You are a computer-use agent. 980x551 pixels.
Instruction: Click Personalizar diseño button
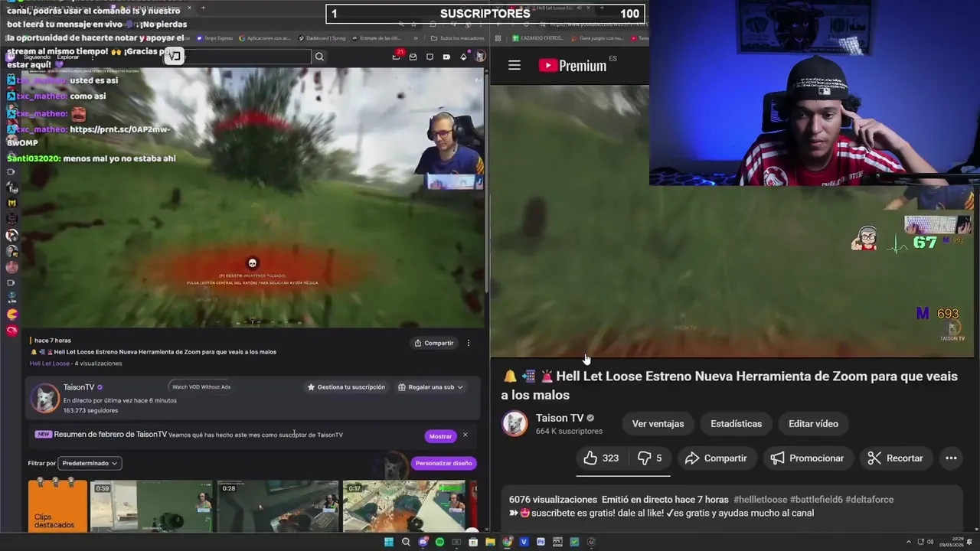(444, 463)
